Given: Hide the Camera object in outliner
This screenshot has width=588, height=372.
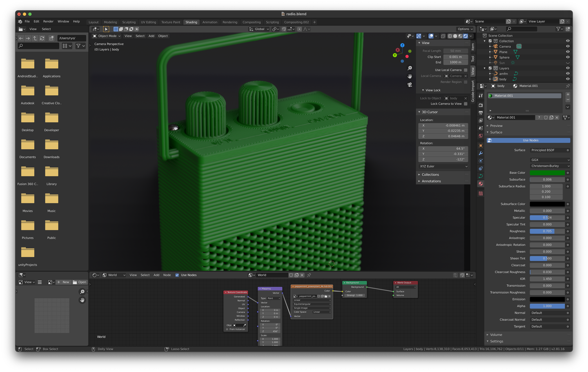Looking at the screenshot, I should click(568, 46).
